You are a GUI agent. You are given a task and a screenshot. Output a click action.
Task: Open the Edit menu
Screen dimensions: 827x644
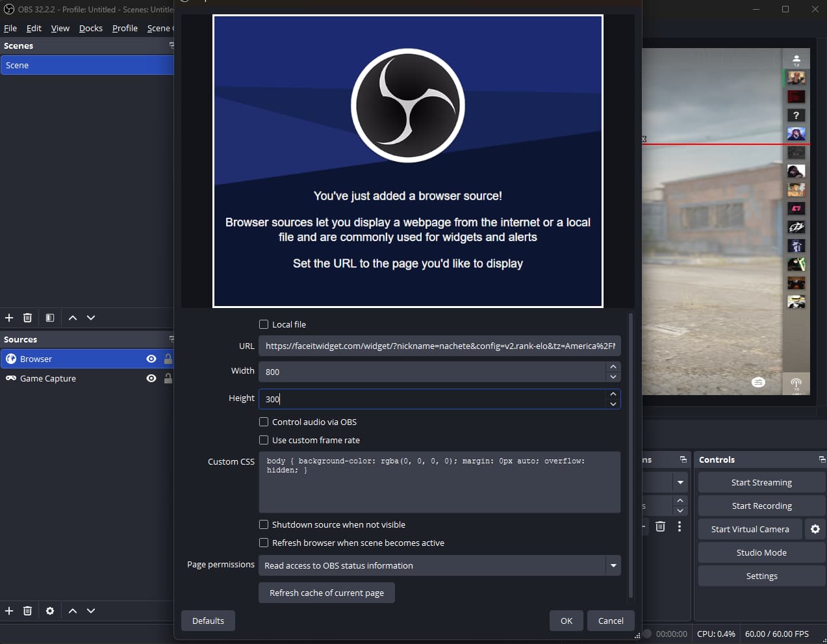pos(34,28)
